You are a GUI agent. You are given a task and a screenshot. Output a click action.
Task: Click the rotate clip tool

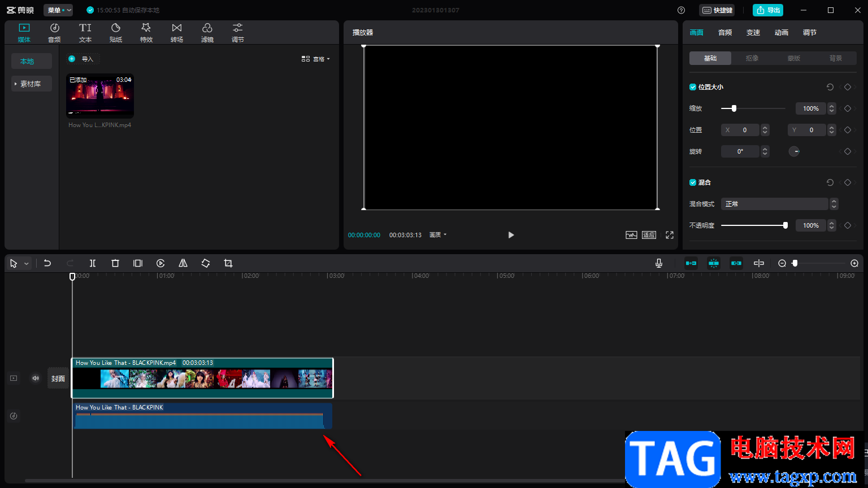pos(206,263)
